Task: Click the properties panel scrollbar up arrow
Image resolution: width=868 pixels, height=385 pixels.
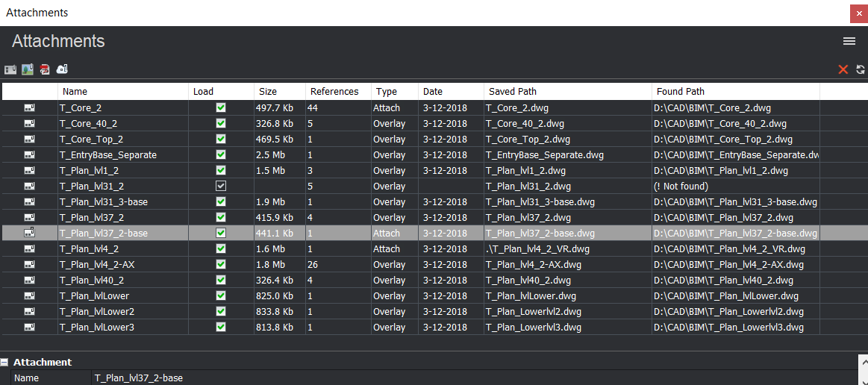Action: (863, 363)
